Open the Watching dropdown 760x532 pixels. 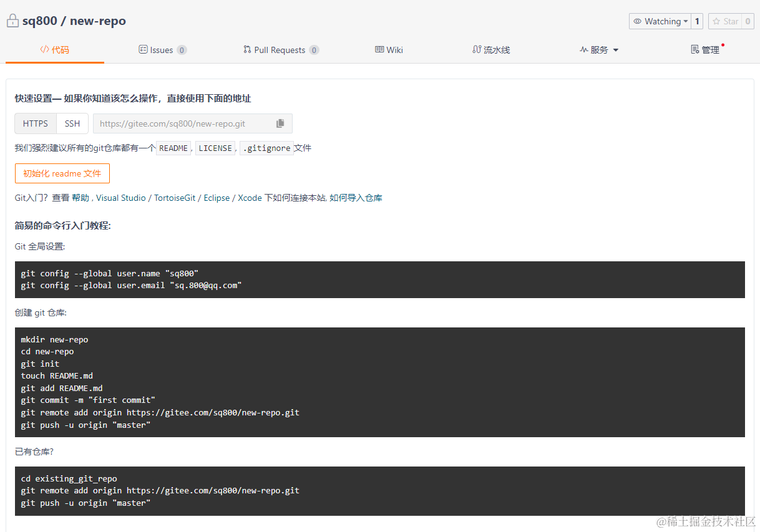click(x=660, y=21)
